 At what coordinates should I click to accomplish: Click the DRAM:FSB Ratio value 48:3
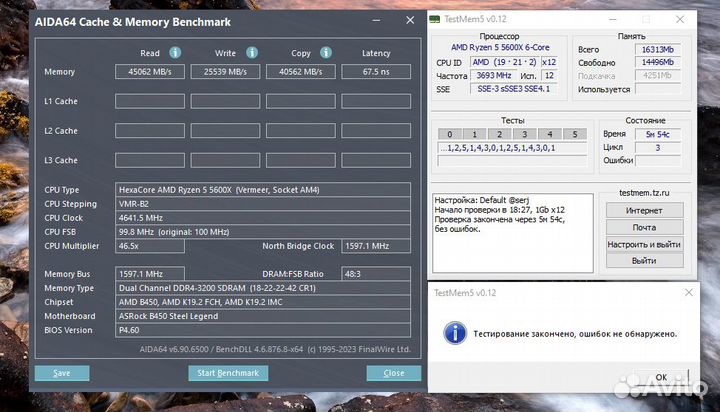(376, 274)
